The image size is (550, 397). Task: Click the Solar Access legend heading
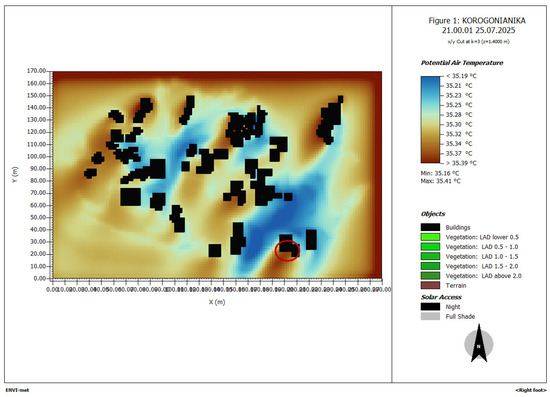click(441, 297)
